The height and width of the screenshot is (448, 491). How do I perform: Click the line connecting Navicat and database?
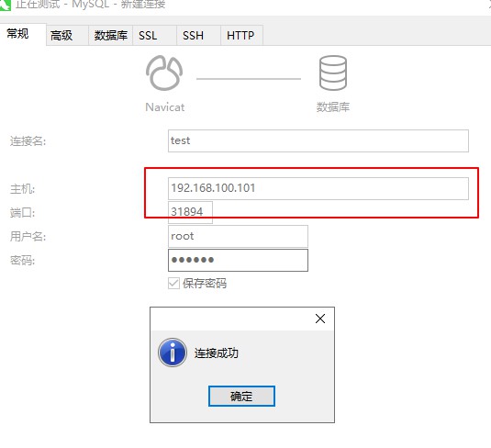tap(249, 79)
